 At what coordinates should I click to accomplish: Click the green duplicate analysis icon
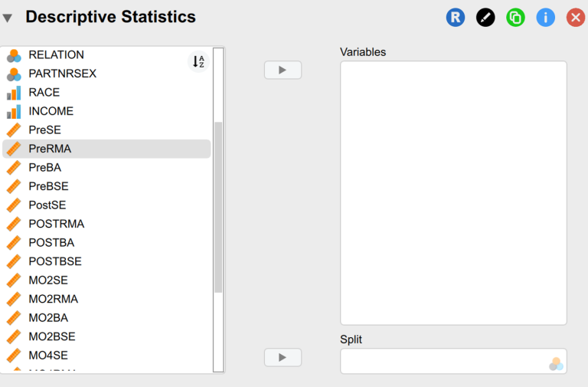point(515,17)
